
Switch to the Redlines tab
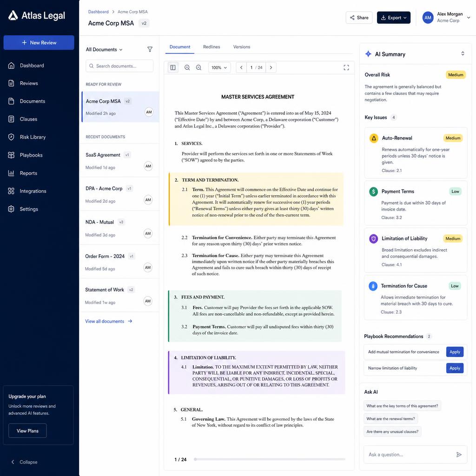coord(212,47)
